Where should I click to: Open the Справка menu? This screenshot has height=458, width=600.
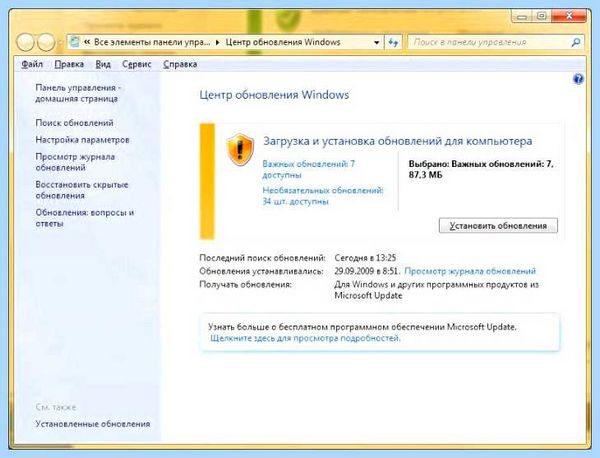point(180,64)
